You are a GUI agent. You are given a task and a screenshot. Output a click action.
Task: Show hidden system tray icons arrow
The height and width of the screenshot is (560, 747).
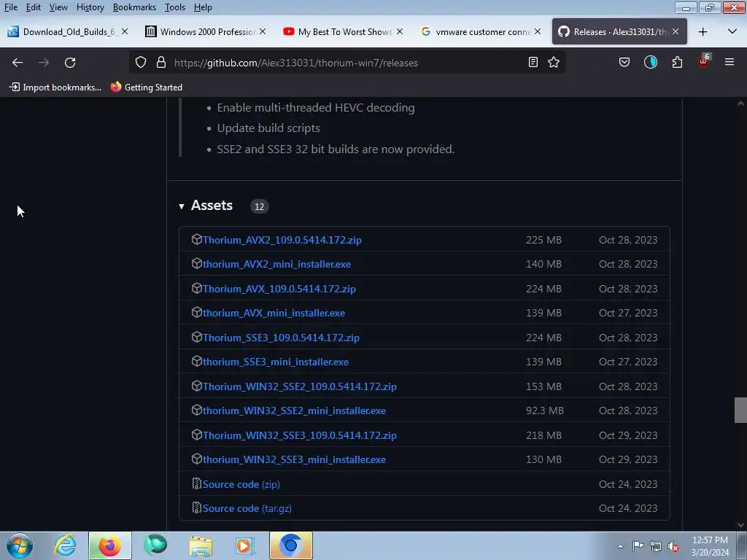[620, 546]
